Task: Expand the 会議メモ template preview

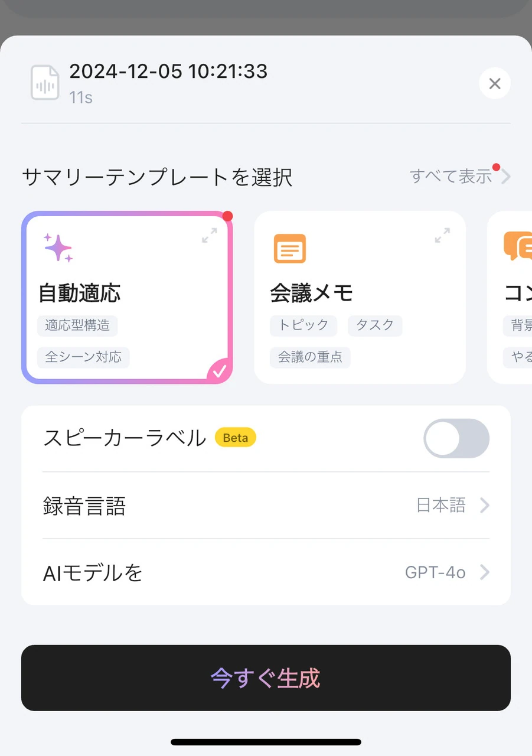Action: 442,236
